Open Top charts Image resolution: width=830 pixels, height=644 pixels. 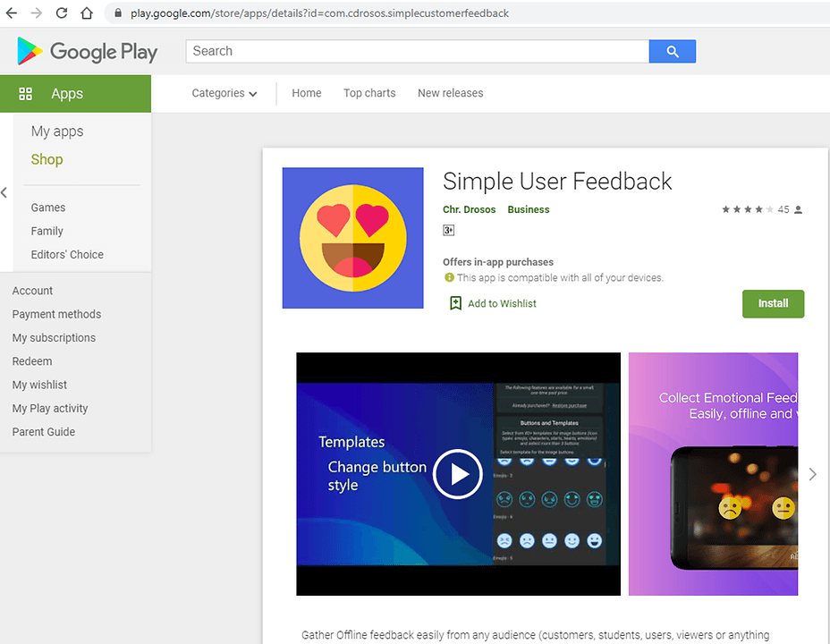click(369, 93)
